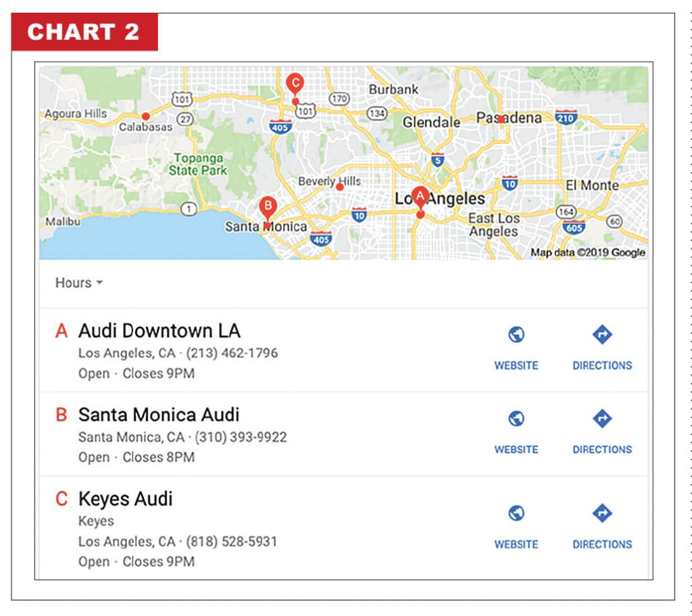Screen dimensions: 692x616
Task: Click the red dot at Pasadena
Action: (x=501, y=119)
